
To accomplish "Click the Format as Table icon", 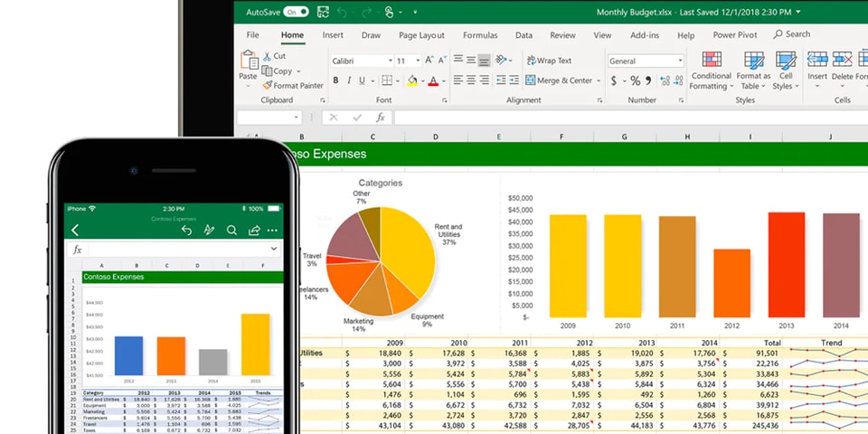I will (x=753, y=71).
